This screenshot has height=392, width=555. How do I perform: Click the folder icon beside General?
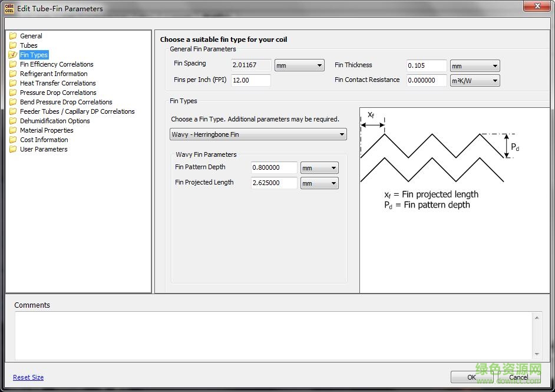click(x=13, y=36)
